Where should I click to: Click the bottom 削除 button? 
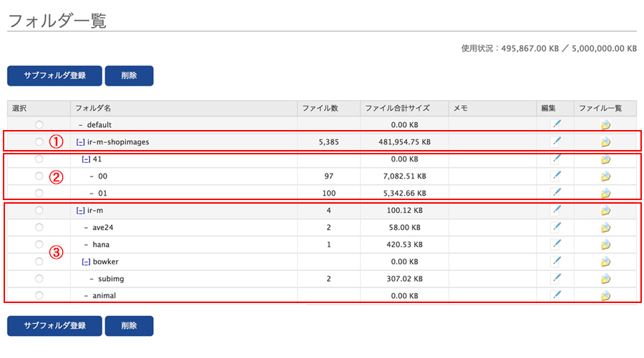point(129,326)
